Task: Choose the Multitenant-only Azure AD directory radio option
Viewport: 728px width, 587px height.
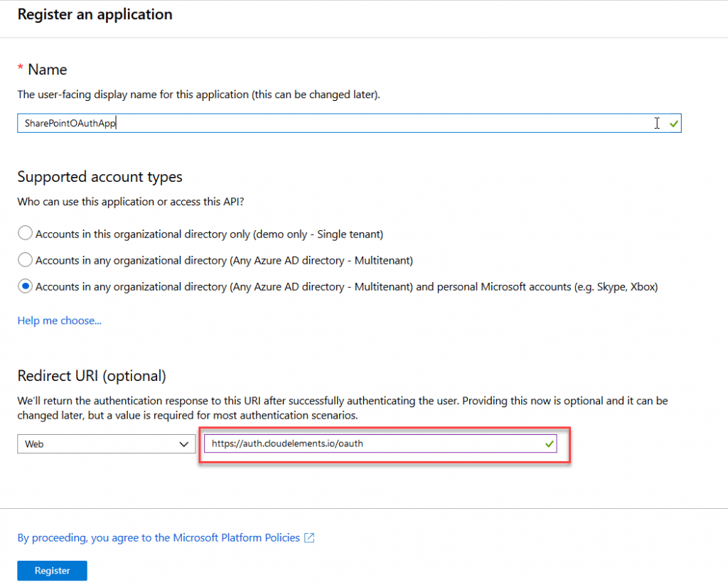Action: click(x=25, y=259)
